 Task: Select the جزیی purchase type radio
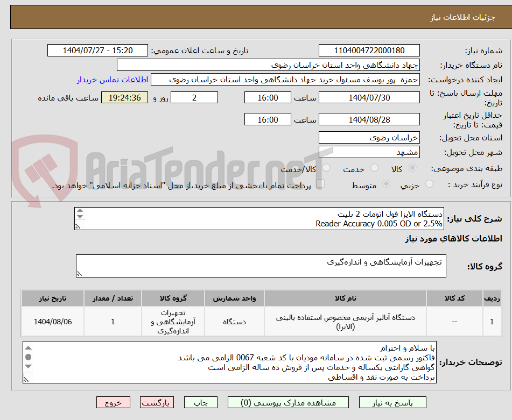pos(429,184)
